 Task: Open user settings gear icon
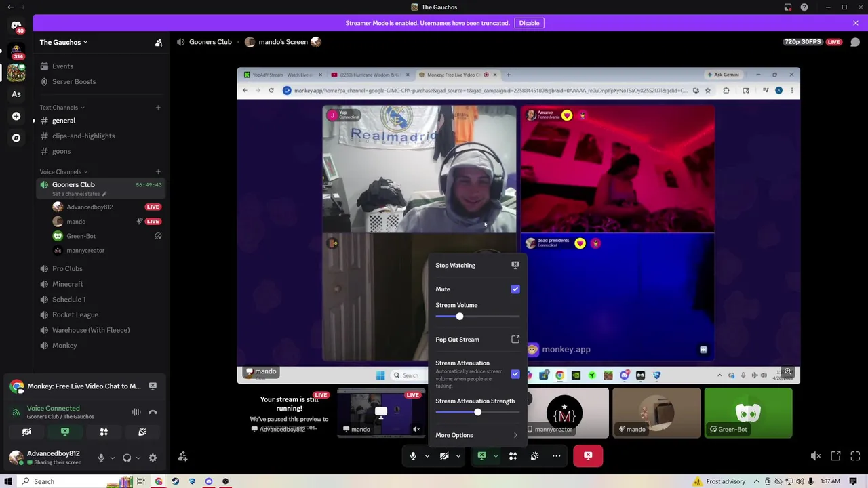point(153,457)
